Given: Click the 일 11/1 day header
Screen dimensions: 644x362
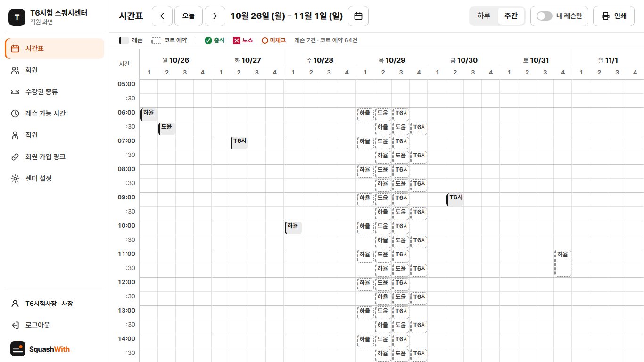Looking at the screenshot, I should 608,60.
